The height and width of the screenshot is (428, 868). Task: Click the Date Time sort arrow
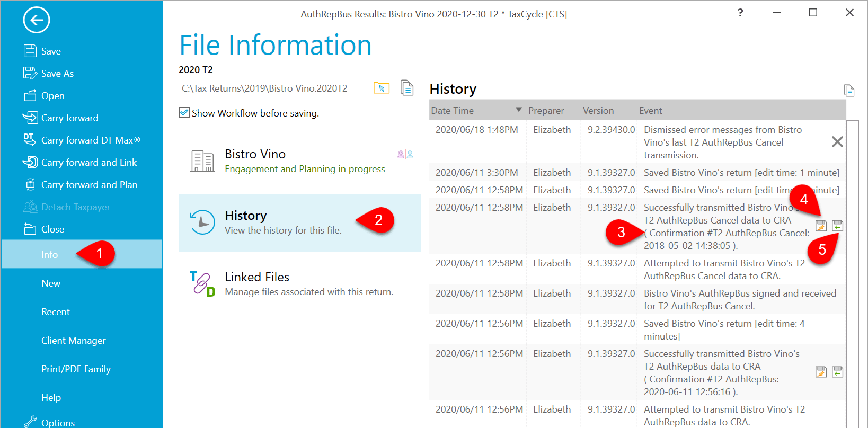pos(519,110)
